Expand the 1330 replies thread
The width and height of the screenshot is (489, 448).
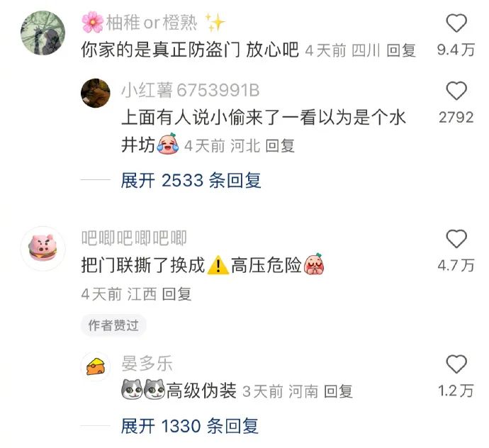click(190, 426)
